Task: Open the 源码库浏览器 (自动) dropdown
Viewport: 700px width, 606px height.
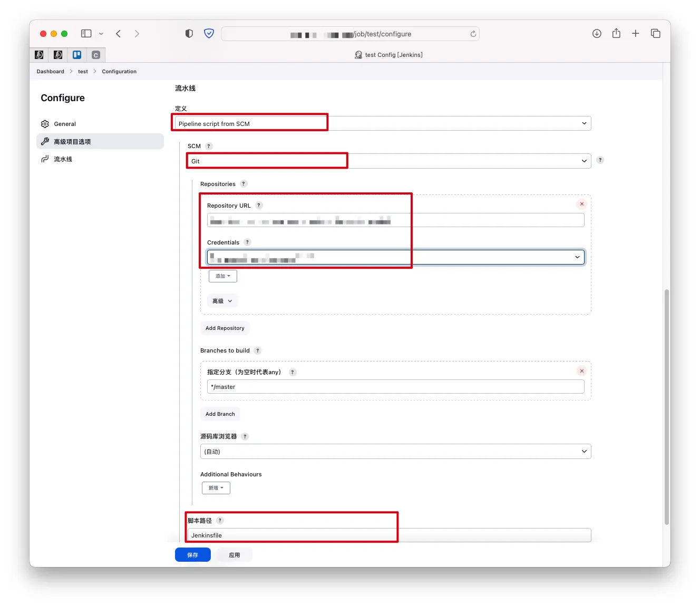Action: tap(396, 452)
